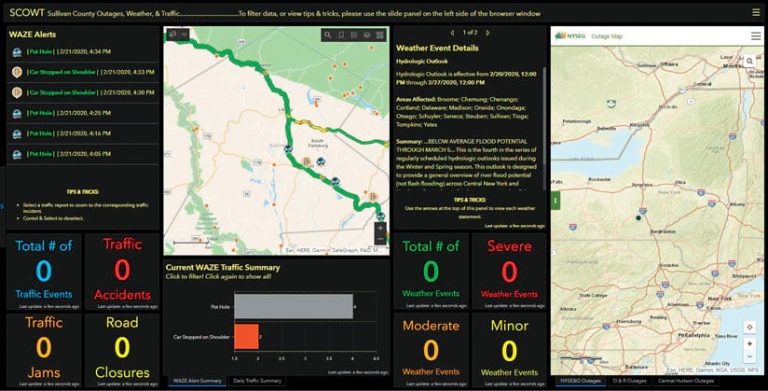Select the Car Stopped on Shoulder alert at 4:30 PM
The height and width of the screenshot is (391, 768).
[83, 93]
